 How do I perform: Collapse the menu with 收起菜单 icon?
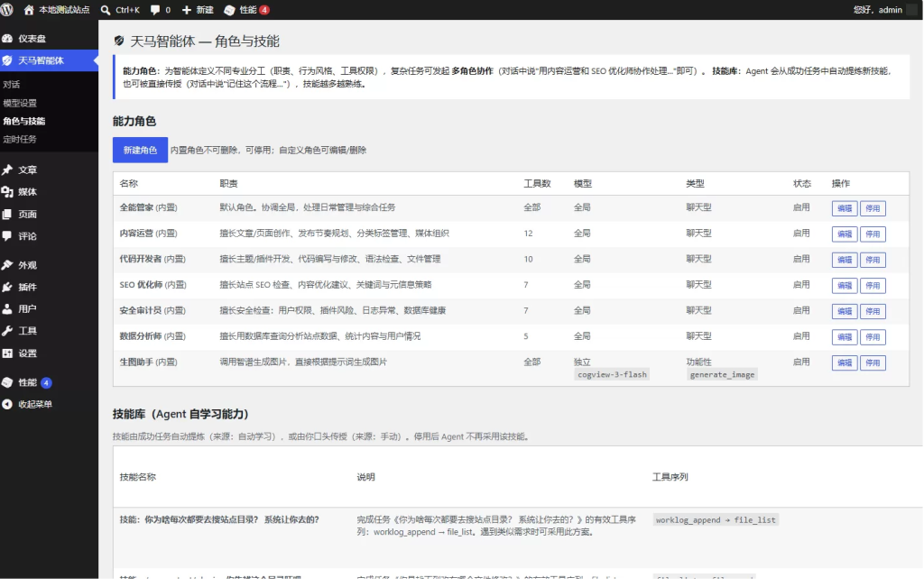tap(7, 404)
